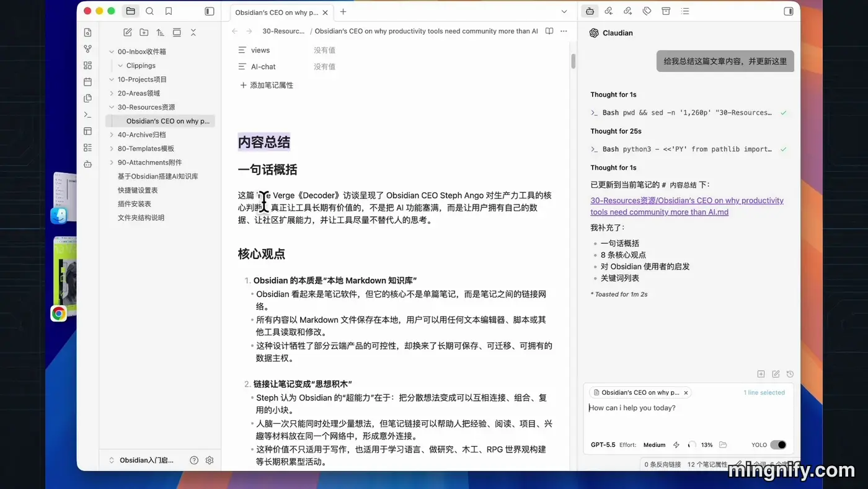Create a new note in explorer
868x489 pixels.
tap(128, 32)
